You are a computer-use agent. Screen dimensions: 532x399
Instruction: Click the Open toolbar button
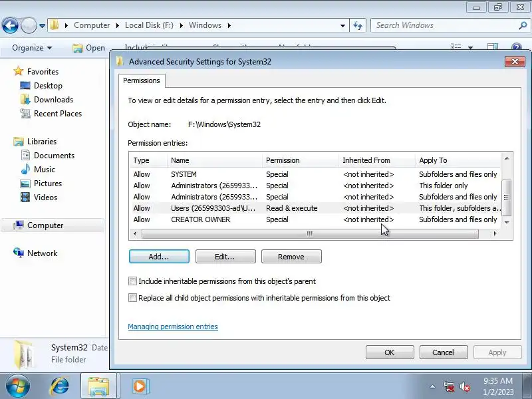pos(89,48)
